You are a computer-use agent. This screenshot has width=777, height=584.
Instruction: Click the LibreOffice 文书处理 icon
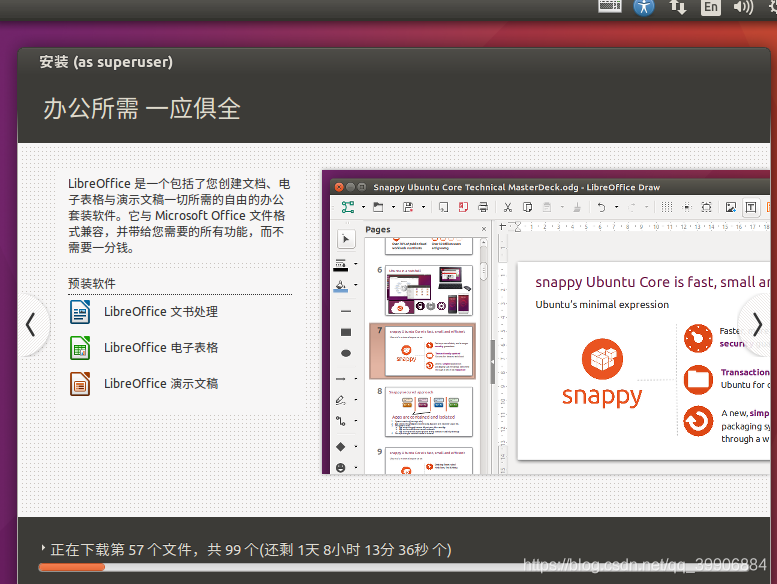tap(80, 312)
